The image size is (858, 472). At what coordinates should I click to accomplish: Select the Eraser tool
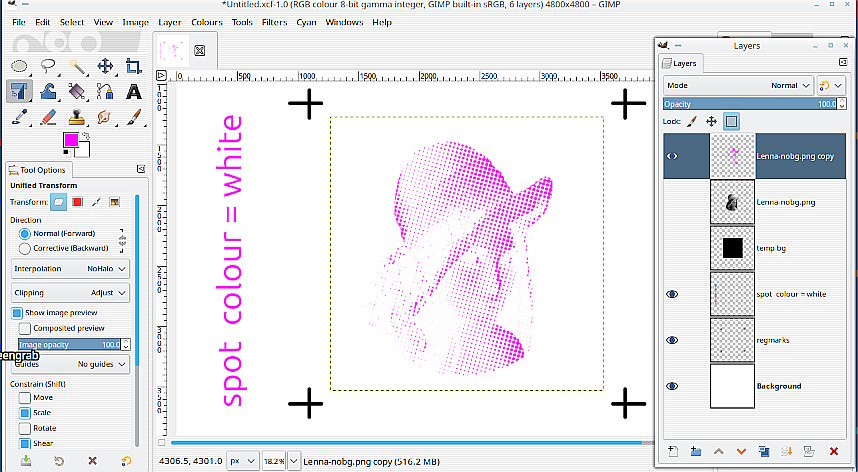tap(49, 116)
